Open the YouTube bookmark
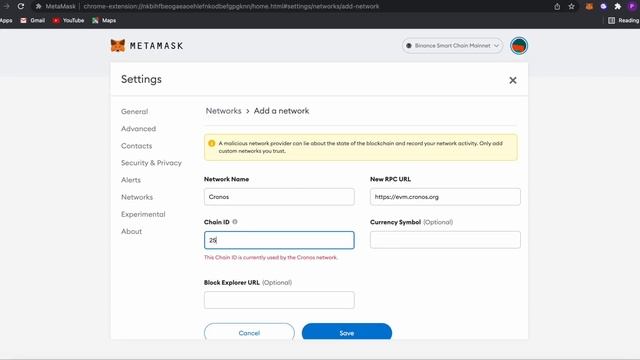The width and height of the screenshot is (640, 360). [68, 20]
